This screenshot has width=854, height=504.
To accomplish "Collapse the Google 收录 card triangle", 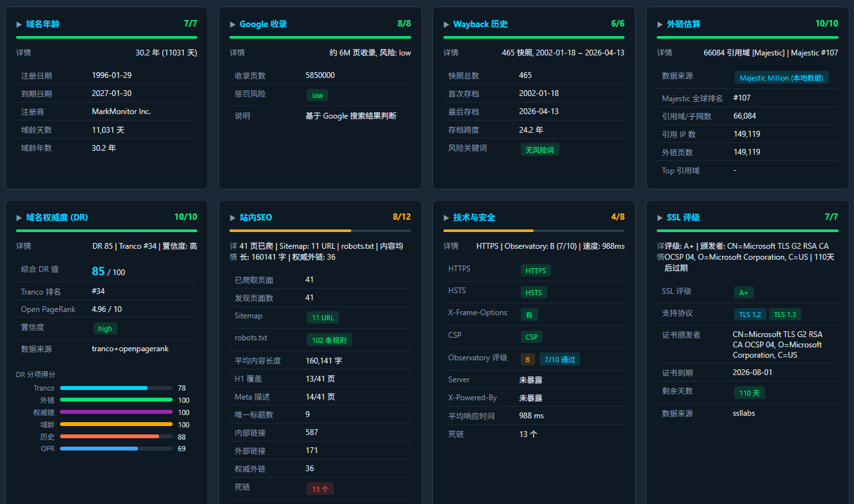I will (x=233, y=24).
